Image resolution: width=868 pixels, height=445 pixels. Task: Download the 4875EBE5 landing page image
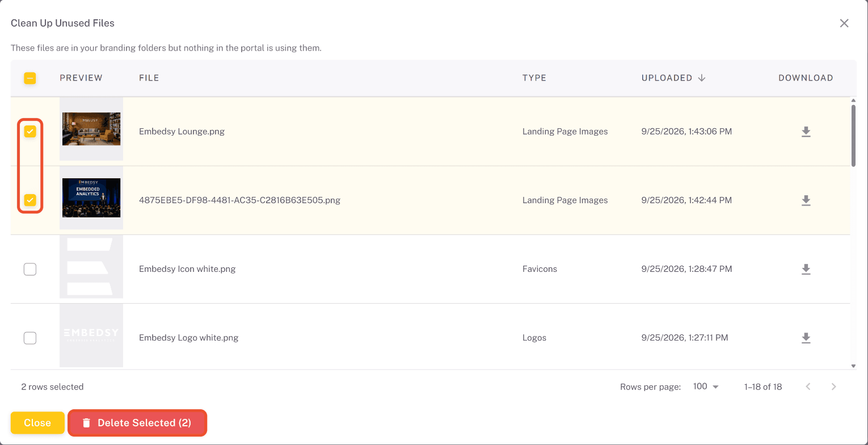(x=806, y=200)
